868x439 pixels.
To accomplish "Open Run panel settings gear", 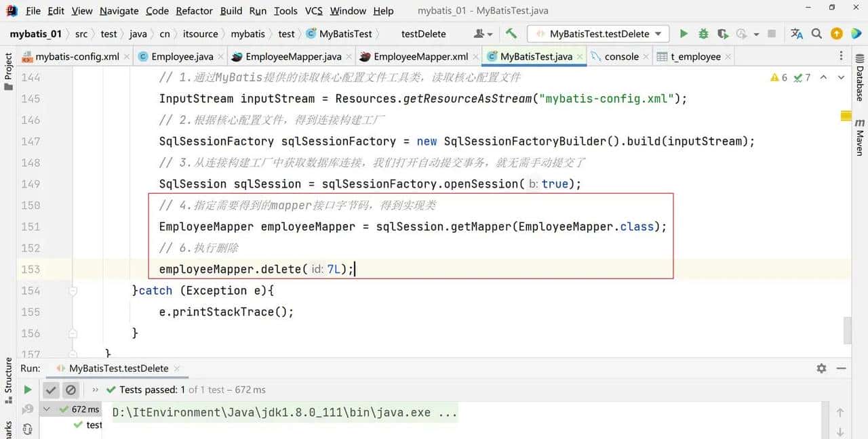I will [x=821, y=369].
